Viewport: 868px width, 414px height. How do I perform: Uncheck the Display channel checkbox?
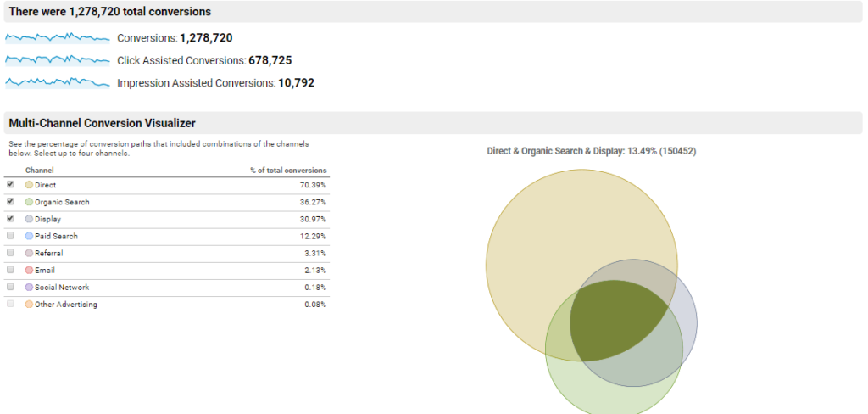10,219
